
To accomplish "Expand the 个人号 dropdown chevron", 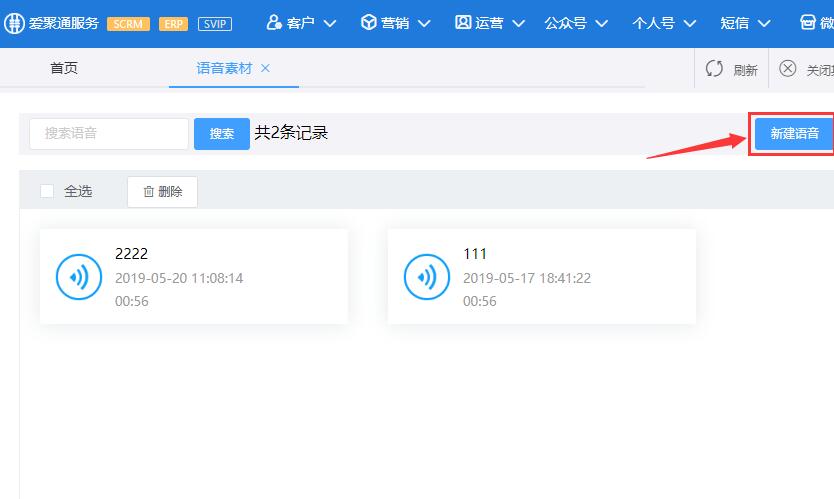I will click(x=690, y=23).
